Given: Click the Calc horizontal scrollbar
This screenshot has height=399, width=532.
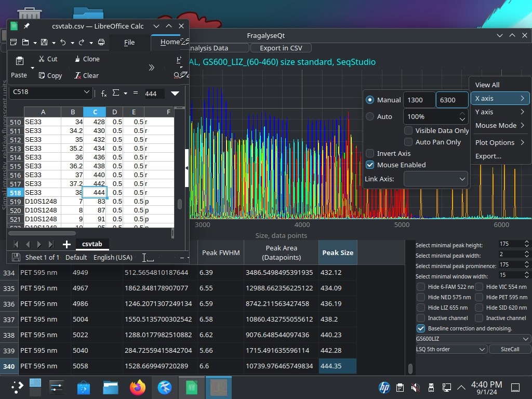Looking at the screenshot, I should pos(42,233).
